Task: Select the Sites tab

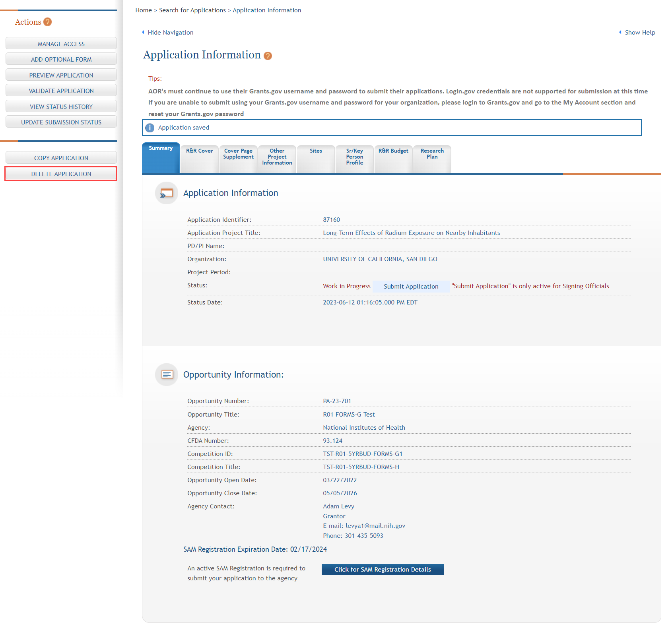Action: [315, 151]
